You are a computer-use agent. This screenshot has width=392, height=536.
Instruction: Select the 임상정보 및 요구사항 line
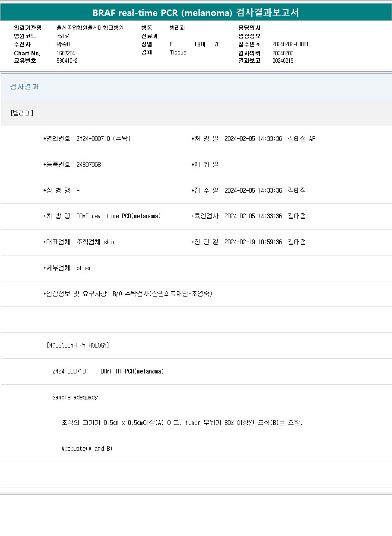click(x=128, y=294)
